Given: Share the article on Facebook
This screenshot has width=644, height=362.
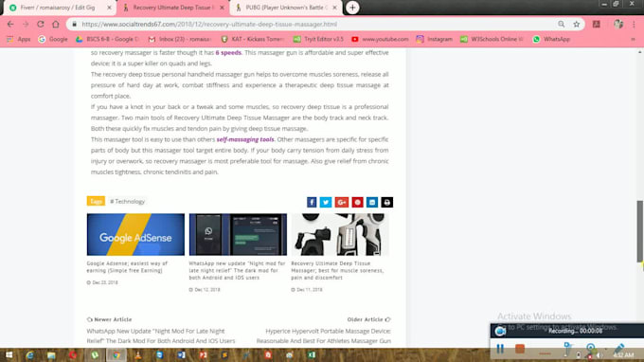Looking at the screenshot, I should (312, 202).
